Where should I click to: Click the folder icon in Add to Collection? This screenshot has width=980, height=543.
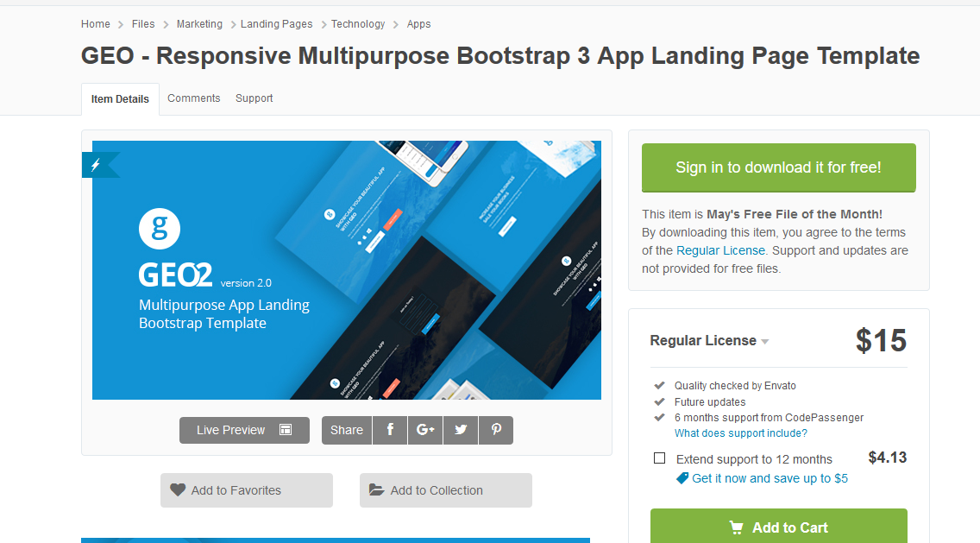(x=376, y=489)
